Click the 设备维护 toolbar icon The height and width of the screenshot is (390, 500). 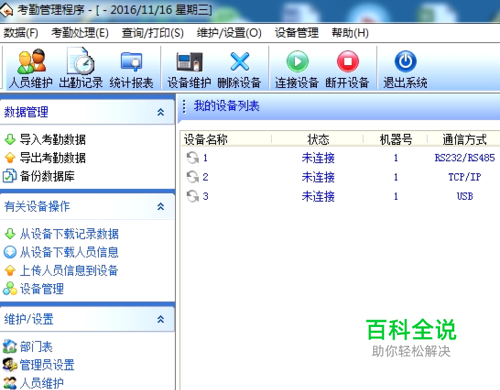pos(189,62)
